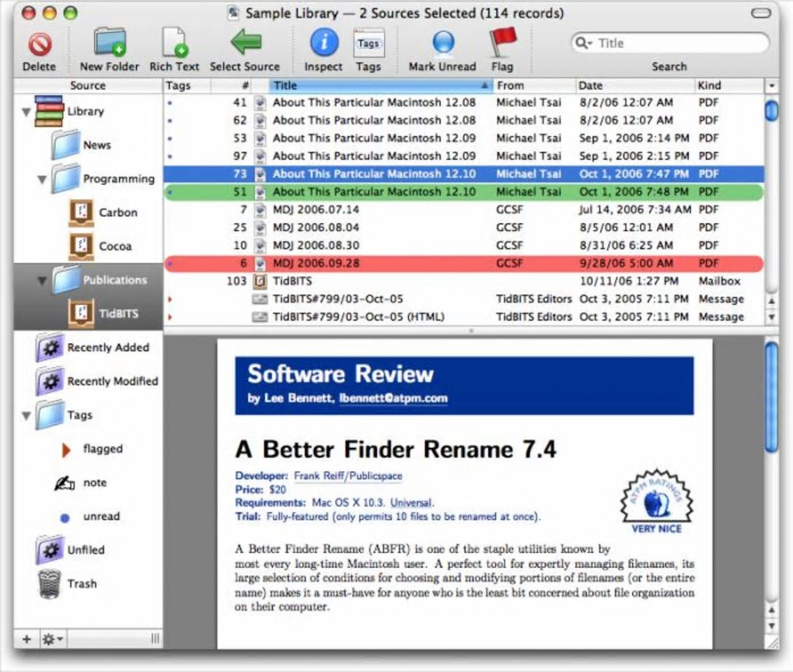Screen dimensions: 793x672
Task: Select the Library source icon
Action: click(49, 110)
